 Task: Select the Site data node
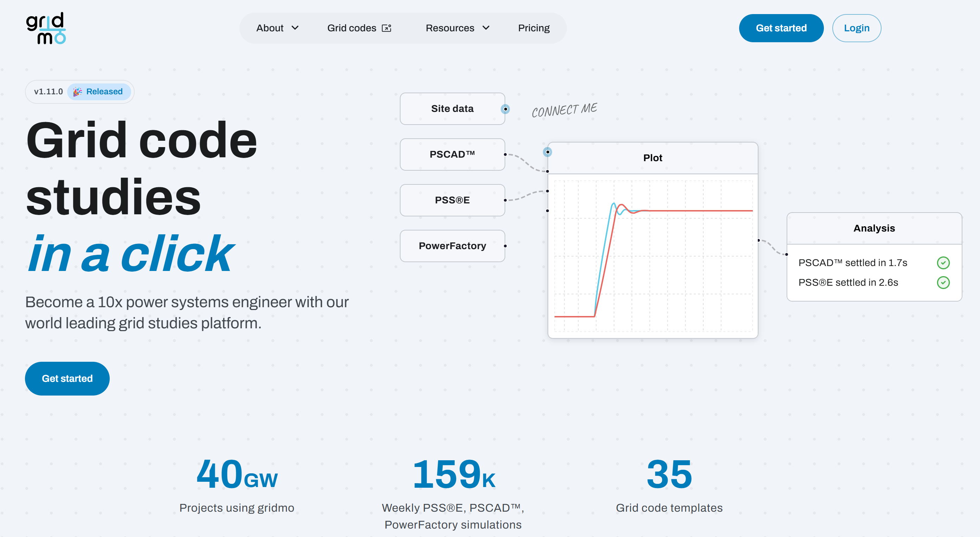(452, 108)
